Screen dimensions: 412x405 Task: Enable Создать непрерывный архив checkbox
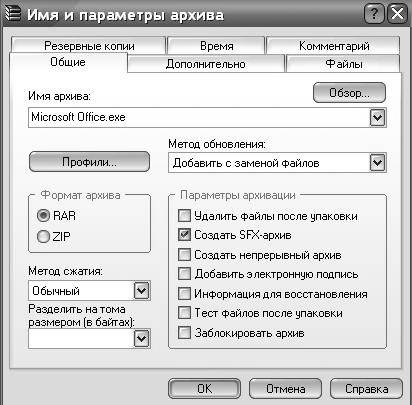184,255
